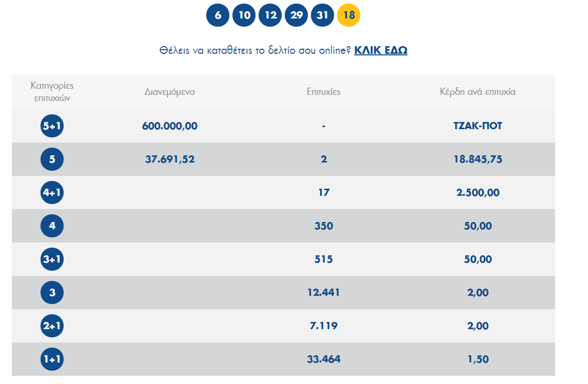588x384 pixels.
Task: Click the number 6 ball
Action: (218, 15)
